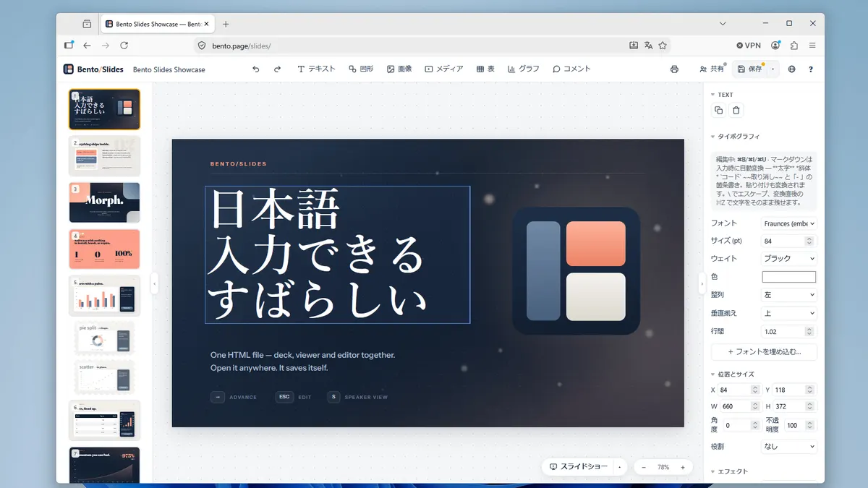
Task: Bookmark this page with star icon
Action: pos(663,45)
